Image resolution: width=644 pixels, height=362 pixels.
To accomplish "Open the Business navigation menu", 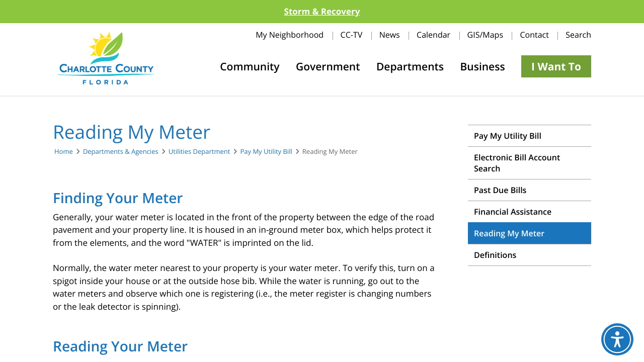I will coord(482,66).
